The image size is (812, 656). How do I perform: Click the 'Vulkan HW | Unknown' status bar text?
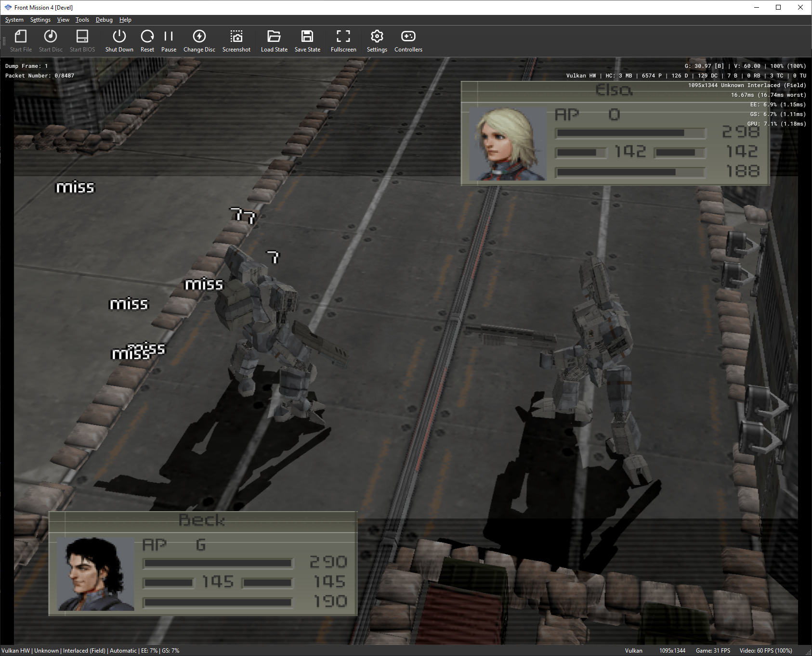coord(30,651)
